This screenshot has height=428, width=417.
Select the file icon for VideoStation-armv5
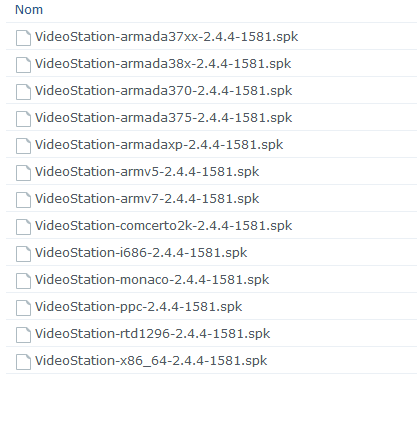click(x=23, y=172)
